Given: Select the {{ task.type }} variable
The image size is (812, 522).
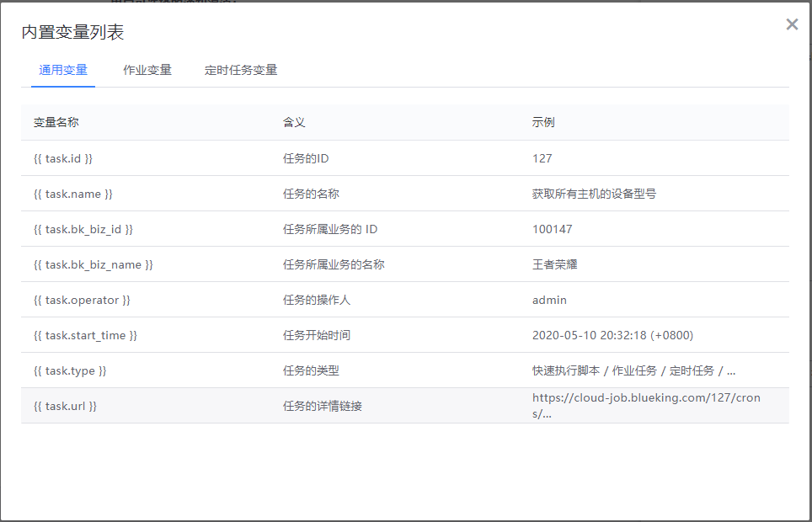Looking at the screenshot, I should pos(70,370).
